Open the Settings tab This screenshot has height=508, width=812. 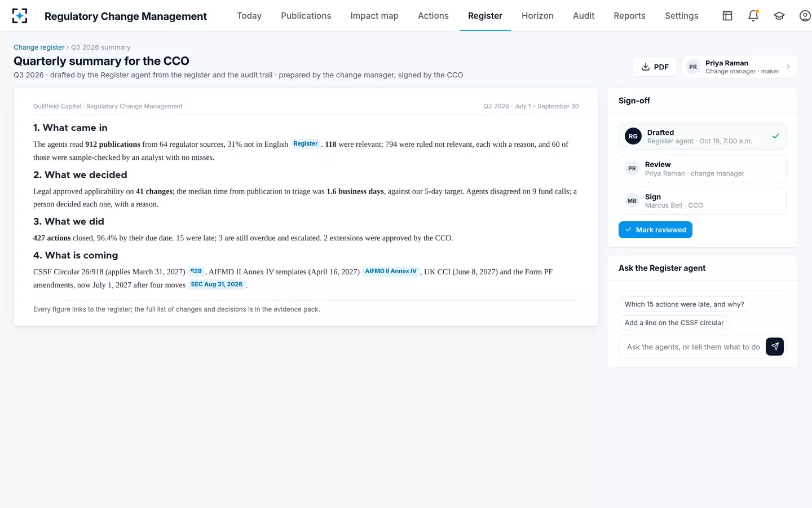[681, 16]
